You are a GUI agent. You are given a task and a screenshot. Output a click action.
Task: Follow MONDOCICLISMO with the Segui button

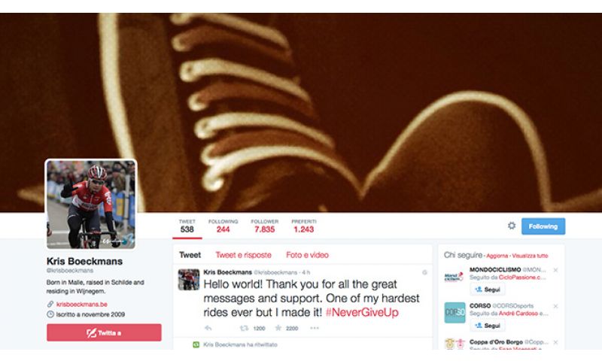point(487,290)
